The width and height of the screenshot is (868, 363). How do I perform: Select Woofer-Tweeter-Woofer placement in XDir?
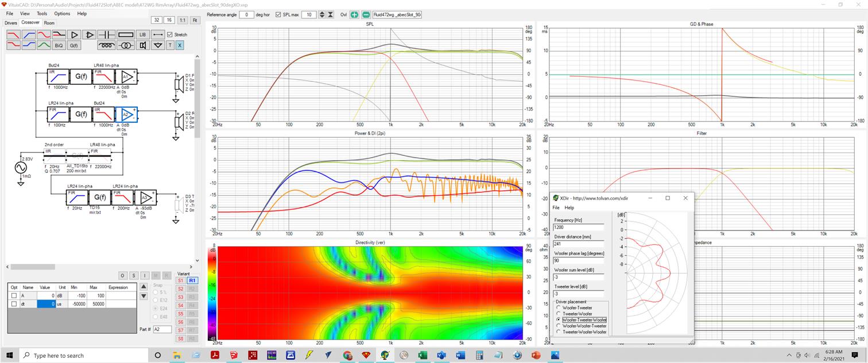click(x=559, y=319)
